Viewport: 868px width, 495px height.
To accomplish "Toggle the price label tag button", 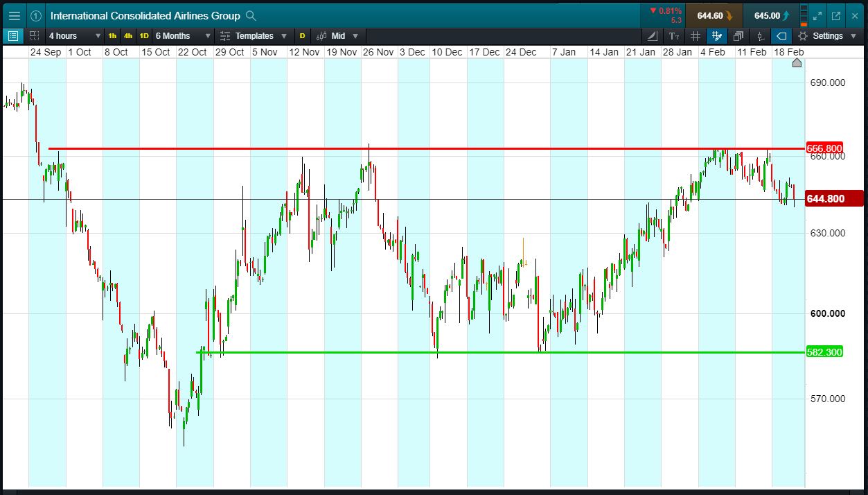I will (x=781, y=36).
